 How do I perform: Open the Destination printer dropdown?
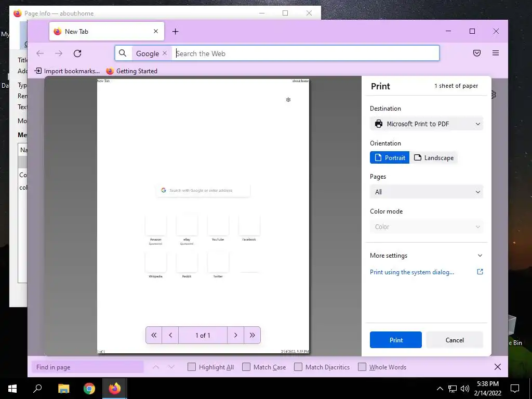427,124
